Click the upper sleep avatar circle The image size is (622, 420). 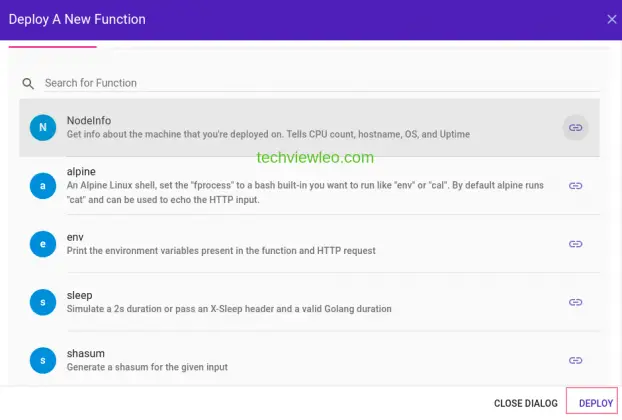coord(42,302)
